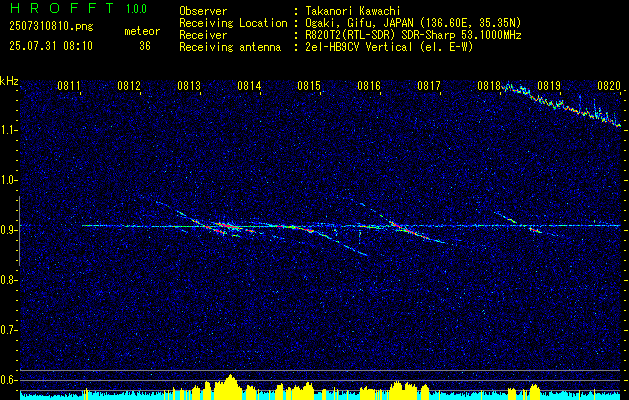Click the Receiving Location label
Screen dimensions: 629x400
pos(233,23)
